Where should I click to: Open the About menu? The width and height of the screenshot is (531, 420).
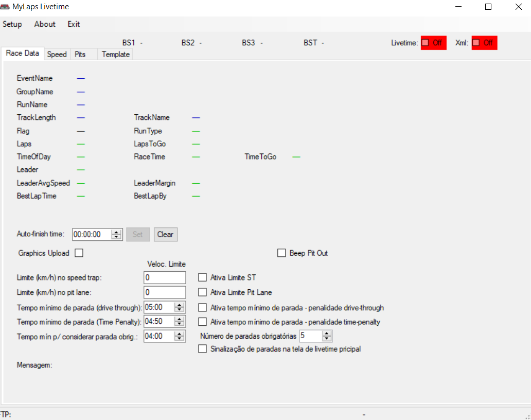point(45,24)
